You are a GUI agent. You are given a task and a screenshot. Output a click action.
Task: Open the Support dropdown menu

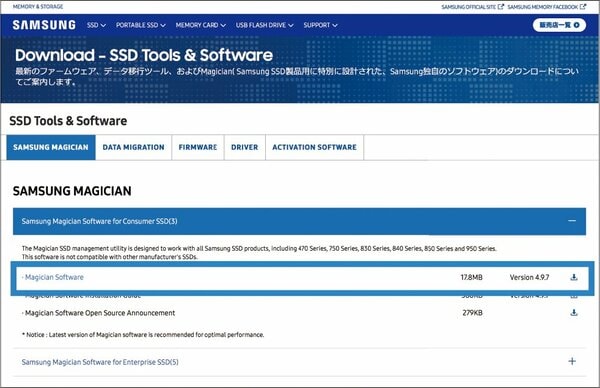pyautogui.click(x=320, y=25)
